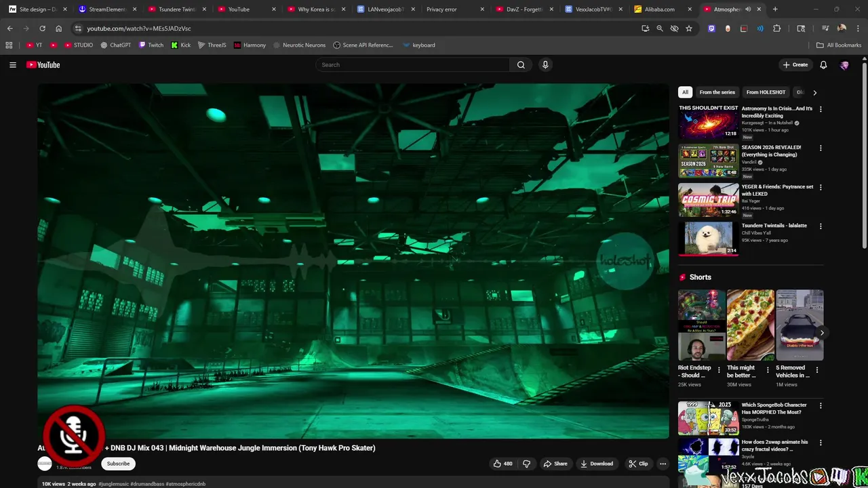Image resolution: width=868 pixels, height=488 pixels.
Task: Open a new browser tab
Action: tap(775, 9)
